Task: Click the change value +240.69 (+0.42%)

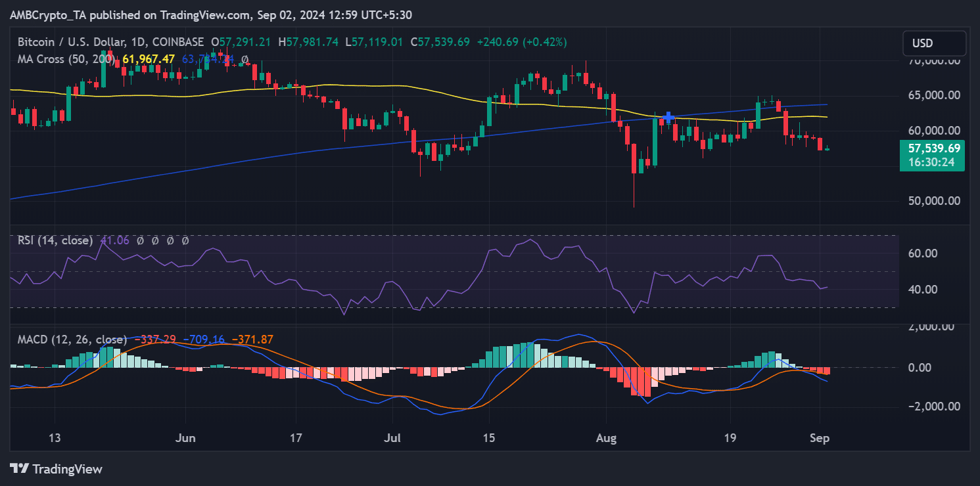Action: coord(521,42)
